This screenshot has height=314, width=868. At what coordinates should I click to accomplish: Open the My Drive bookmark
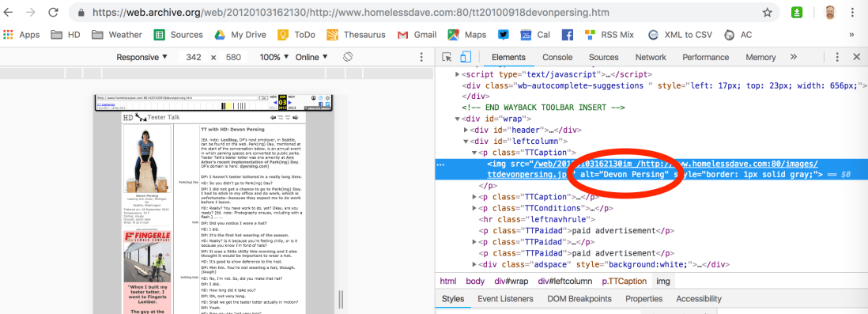tap(240, 35)
